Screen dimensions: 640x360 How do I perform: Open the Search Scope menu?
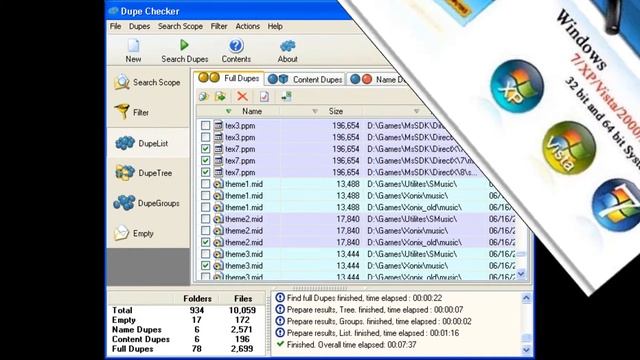pos(180,26)
